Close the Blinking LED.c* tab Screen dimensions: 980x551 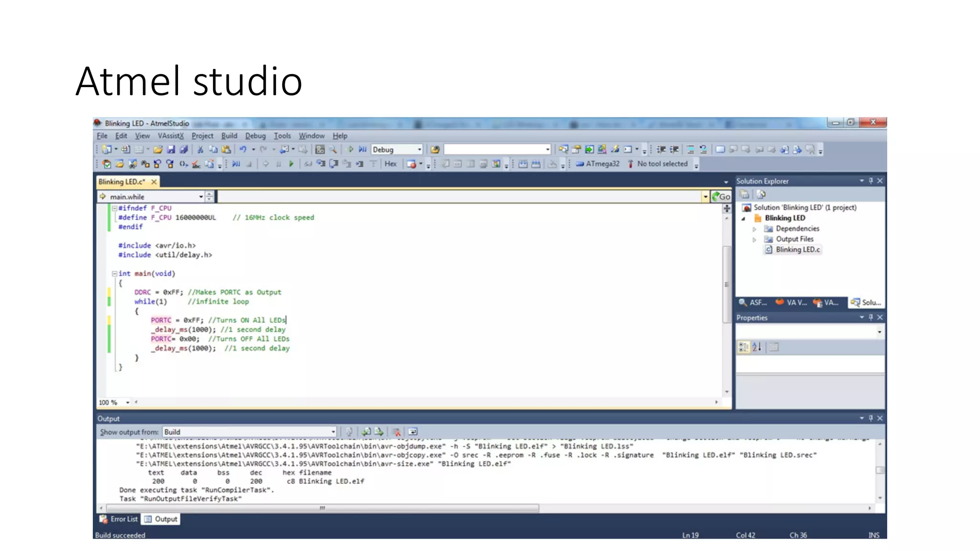click(x=154, y=182)
